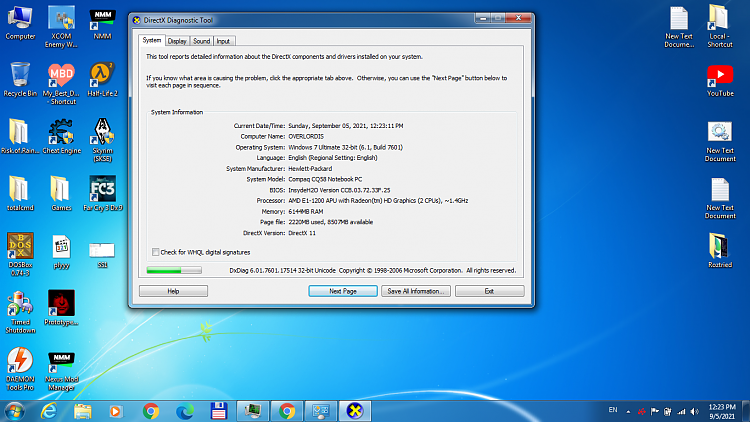Click the network signal tray icon
The width and height of the screenshot is (750, 422).
coord(681,411)
